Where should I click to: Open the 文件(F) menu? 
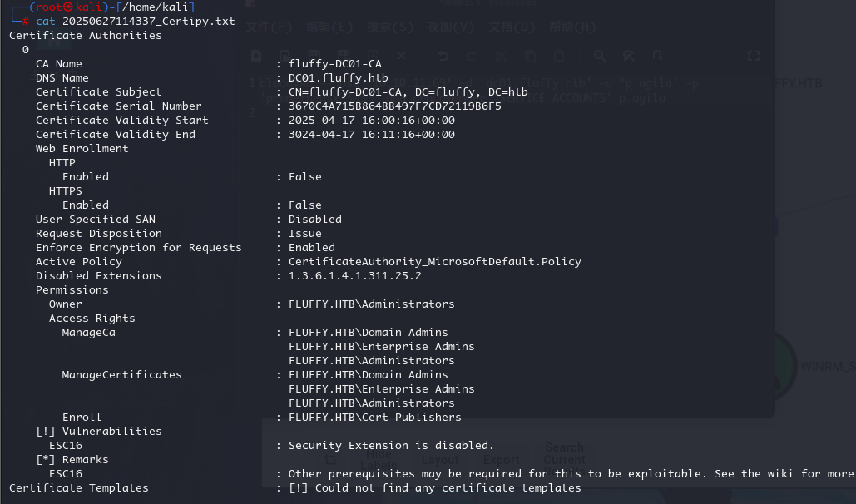point(270,27)
